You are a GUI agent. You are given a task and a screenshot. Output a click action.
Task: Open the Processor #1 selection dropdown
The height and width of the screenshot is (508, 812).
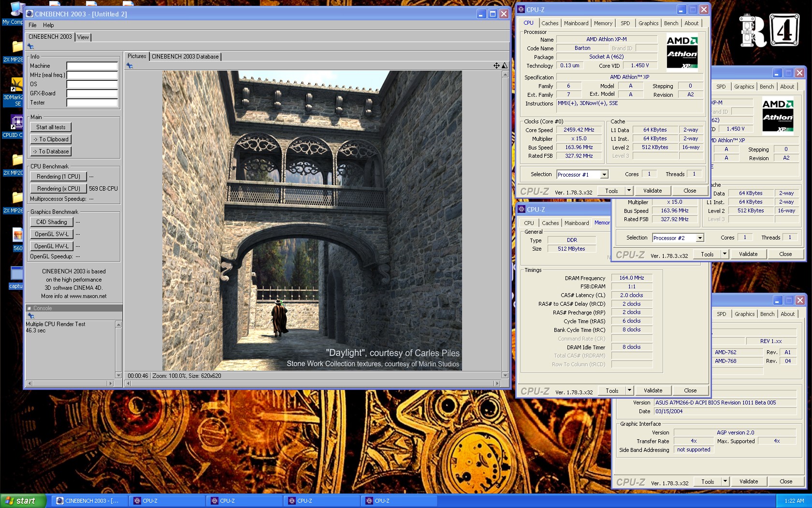coord(604,175)
